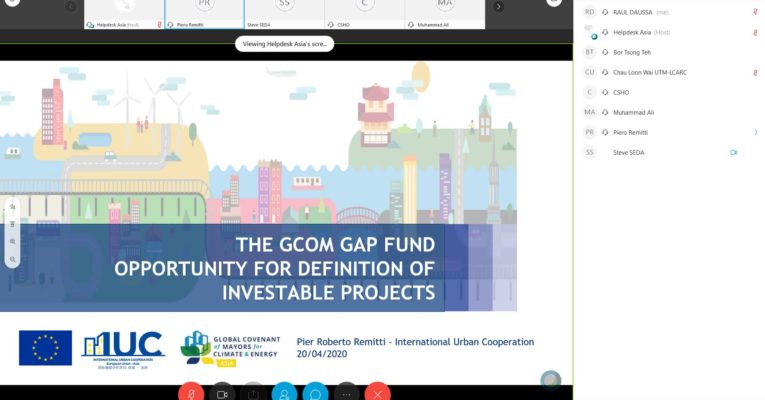Screen dimensions: 765x400
Task: Click Bor Tsong Teh in participants
Action: (x=631, y=52)
